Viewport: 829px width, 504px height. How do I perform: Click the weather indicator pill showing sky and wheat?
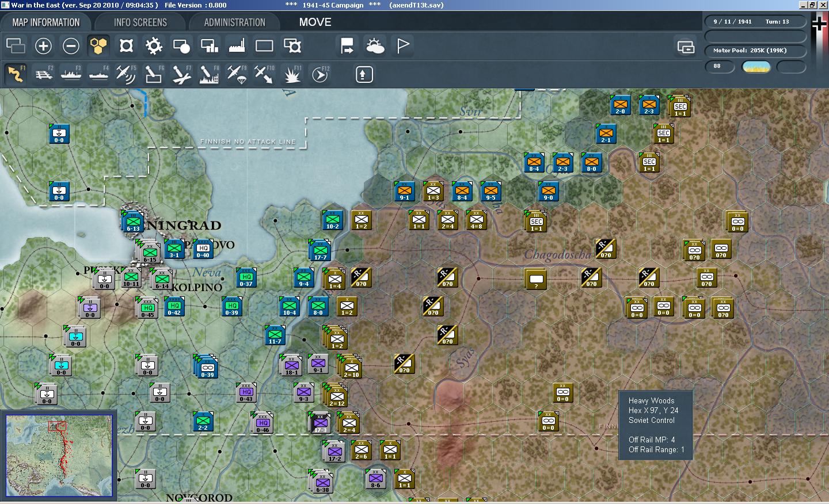tap(756, 67)
